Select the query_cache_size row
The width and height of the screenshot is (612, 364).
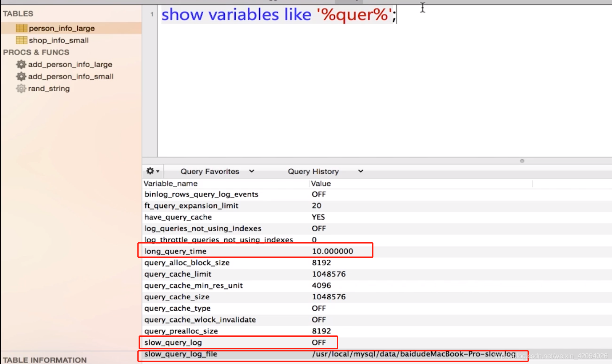tap(377, 297)
